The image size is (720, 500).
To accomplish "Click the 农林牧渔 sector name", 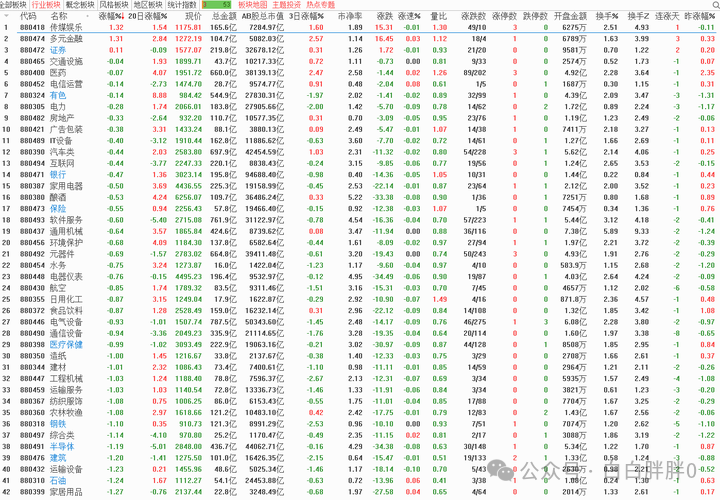I will click(x=66, y=412).
